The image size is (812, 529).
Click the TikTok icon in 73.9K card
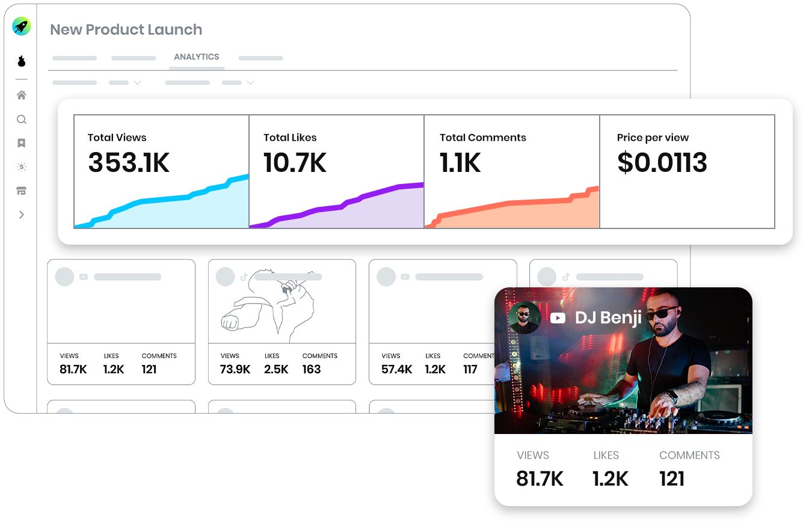(x=244, y=277)
